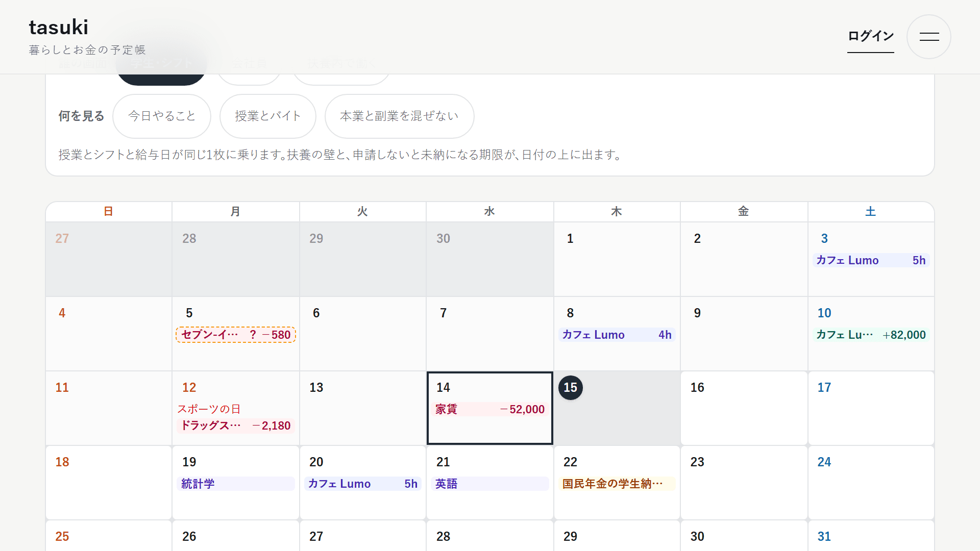Click the 水 Wednesday column header
980x551 pixels.
[x=489, y=212]
